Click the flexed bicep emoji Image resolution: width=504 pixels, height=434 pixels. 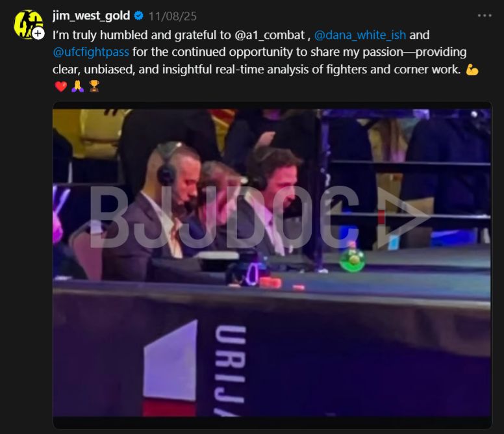click(x=472, y=70)
